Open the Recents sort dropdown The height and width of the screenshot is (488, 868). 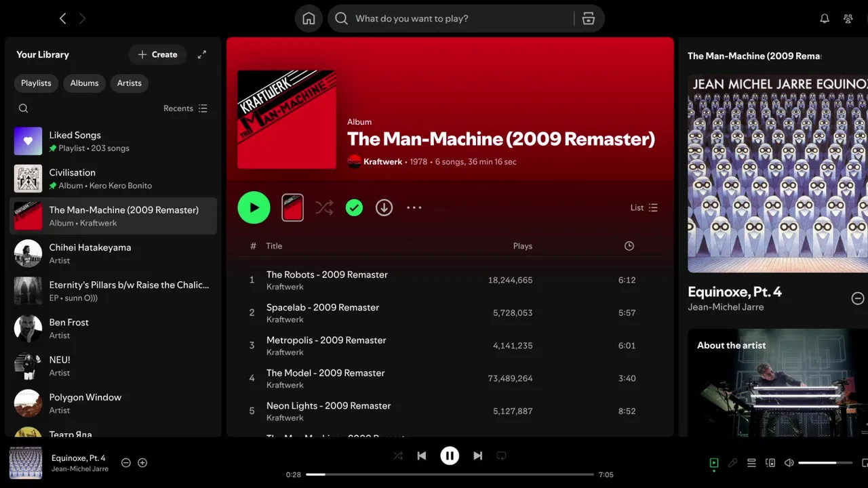[186, 108]
